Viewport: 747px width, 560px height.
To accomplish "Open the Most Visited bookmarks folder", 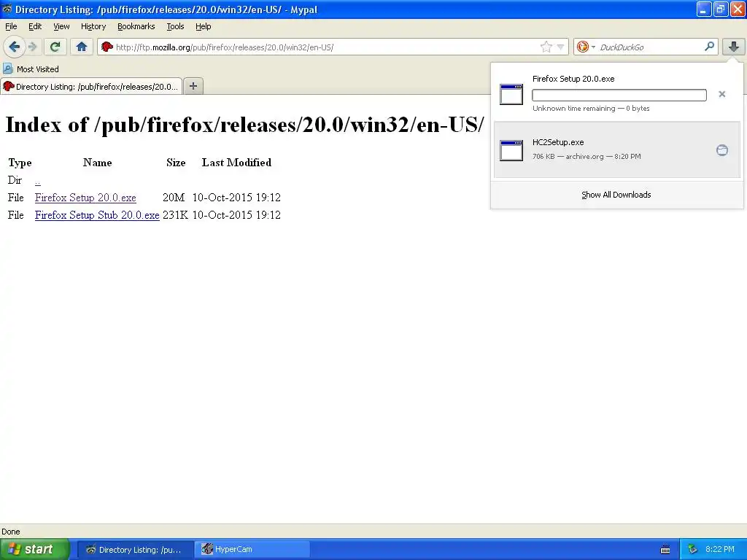I will pos(31,69).
